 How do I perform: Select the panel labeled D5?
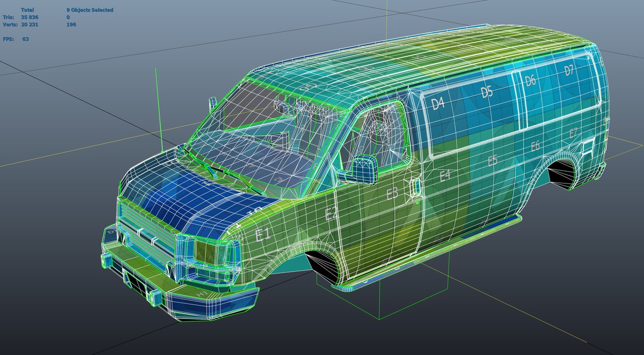coord(487,92)
